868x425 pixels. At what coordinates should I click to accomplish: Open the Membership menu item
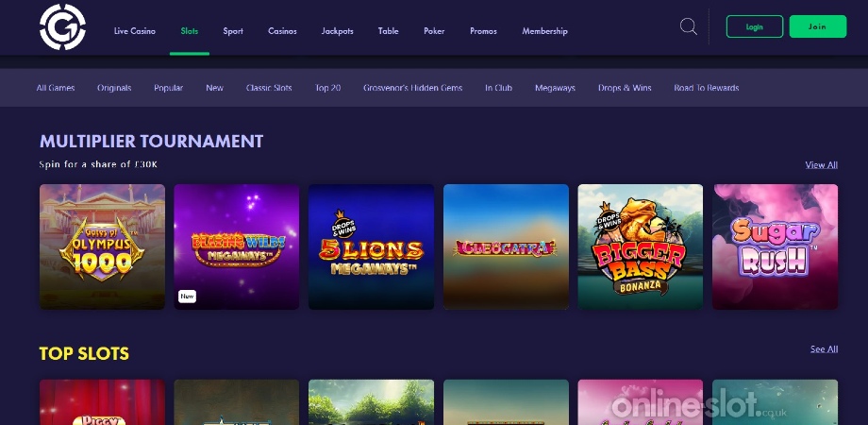point(544,31)
